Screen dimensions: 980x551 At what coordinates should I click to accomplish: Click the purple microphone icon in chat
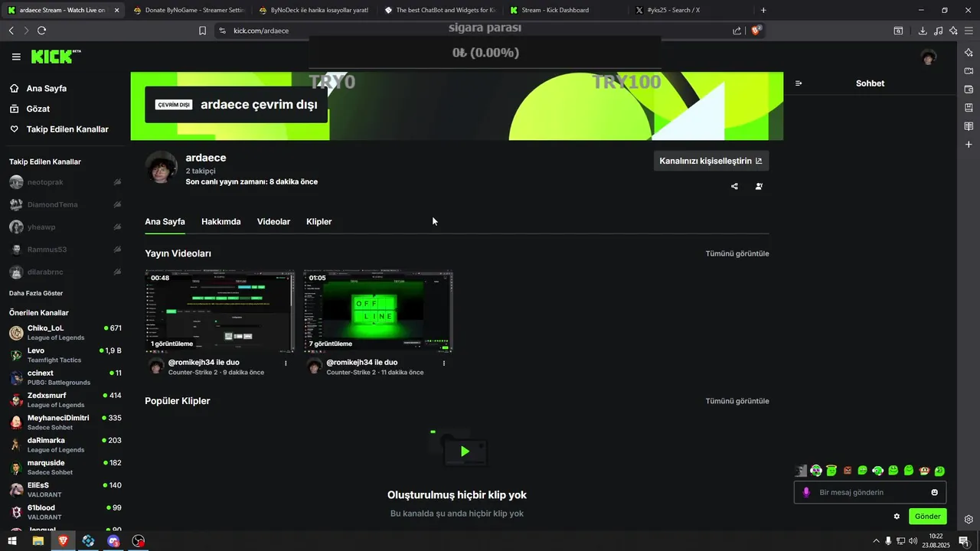coord(805,492)
